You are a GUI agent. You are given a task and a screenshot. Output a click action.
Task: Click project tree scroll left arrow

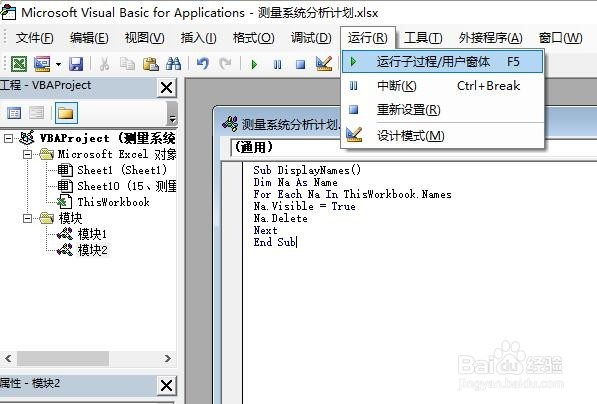click(x=8, y=359)
